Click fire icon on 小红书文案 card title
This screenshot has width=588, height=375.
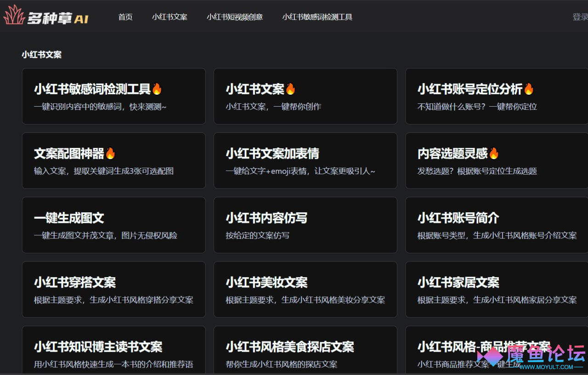[x=290, y=89]
